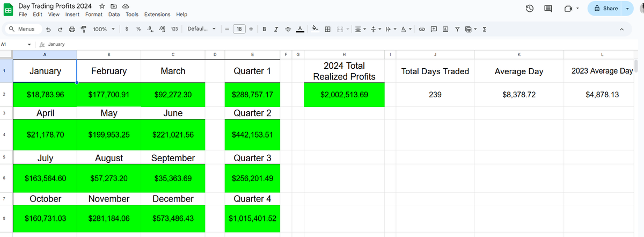Screen dimensions: 644x237
Task: Select the column H header
Action: coord(344,54)
